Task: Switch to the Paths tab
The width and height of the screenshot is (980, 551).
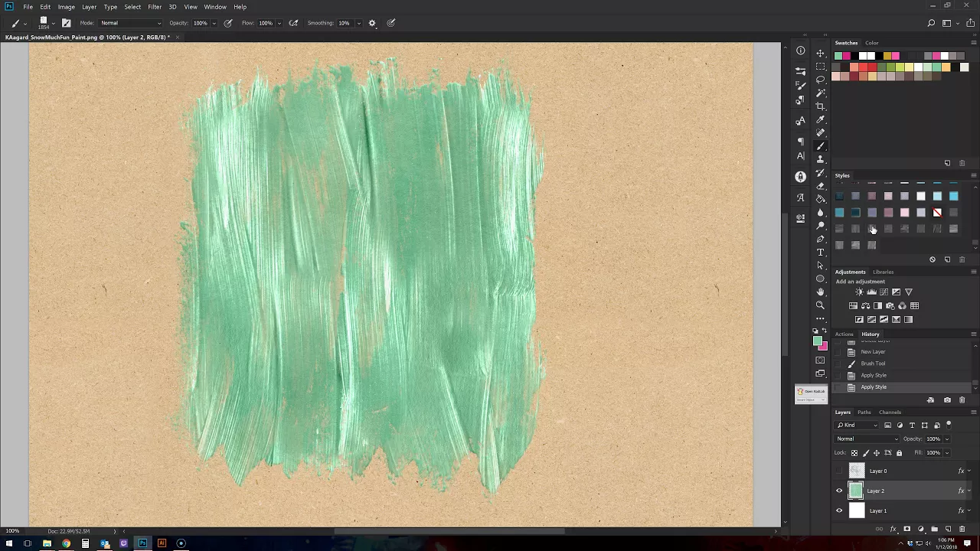Action: 864,412
